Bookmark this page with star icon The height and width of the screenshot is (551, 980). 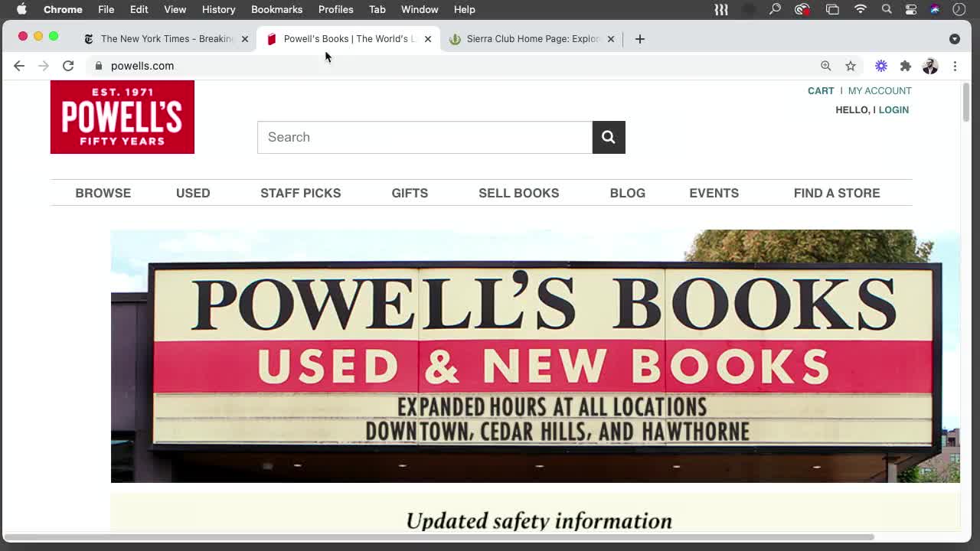(851, 66)
